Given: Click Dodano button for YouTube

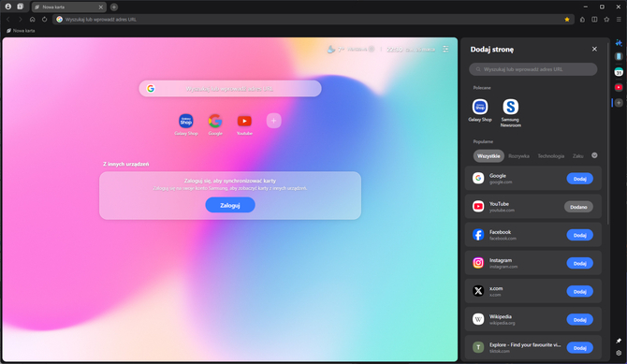Looking at the screenshot, I should [x=578, y=207].
